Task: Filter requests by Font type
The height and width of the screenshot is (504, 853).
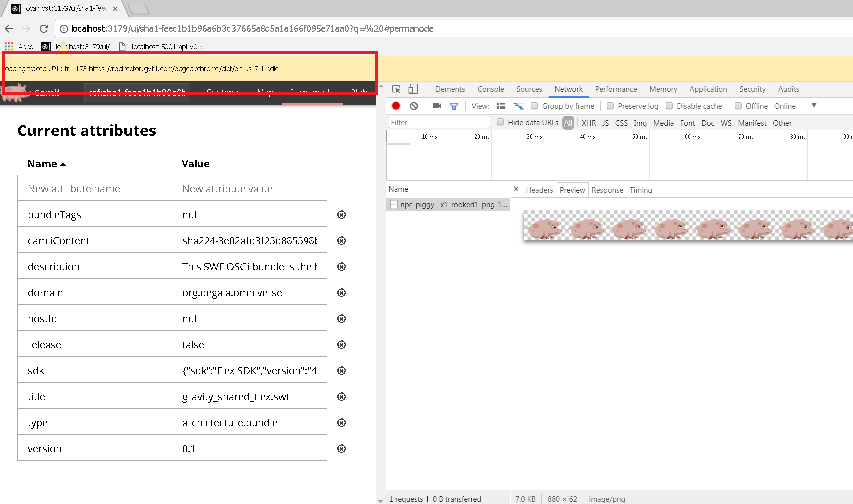Action: pos(687,123)
